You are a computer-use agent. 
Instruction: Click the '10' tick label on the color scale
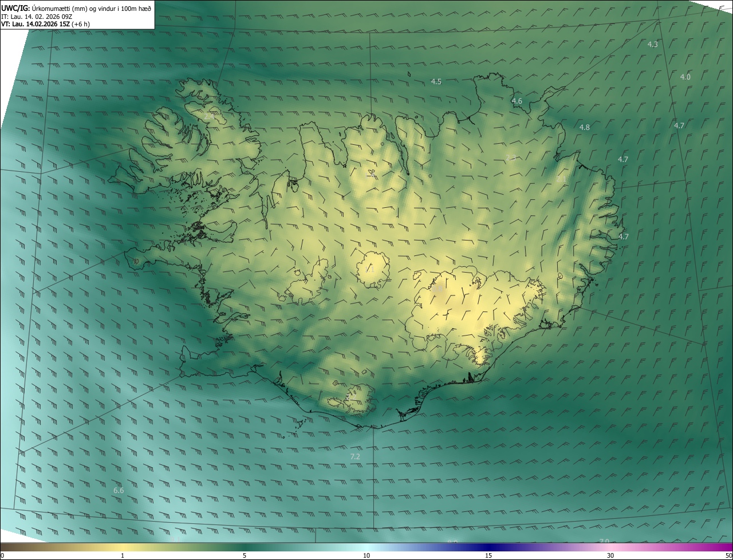click(366, 555)
